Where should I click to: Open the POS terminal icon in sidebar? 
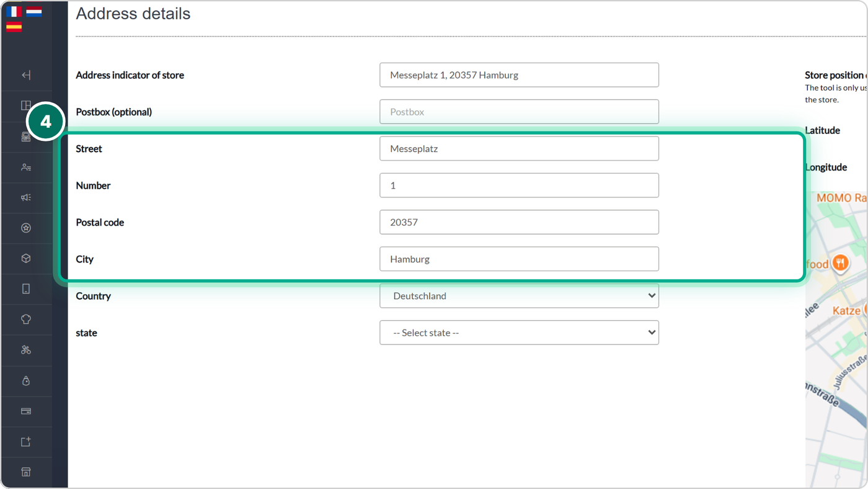tap(26, 137)
